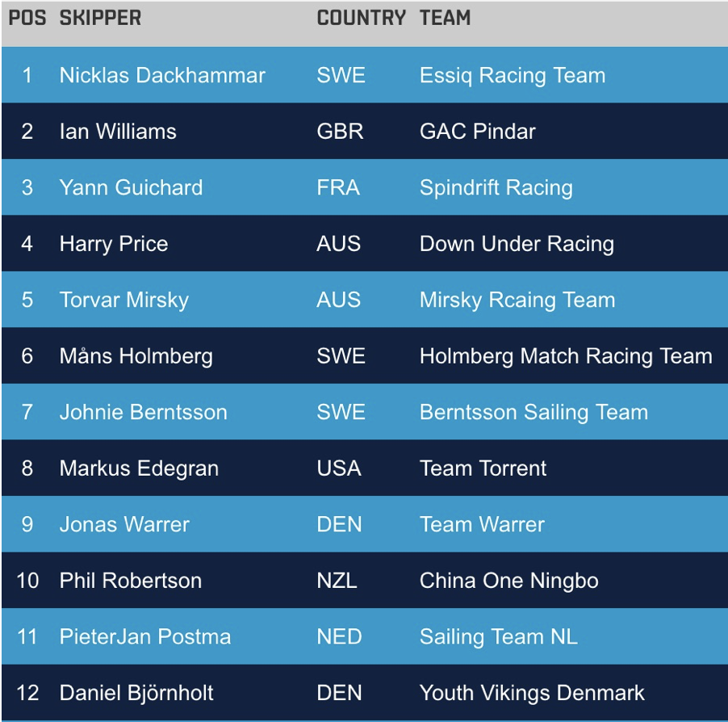This screenshot has width=728, height=722.
Task: Click skipper Jonas Warrer
Action: (x=124, y=524)
